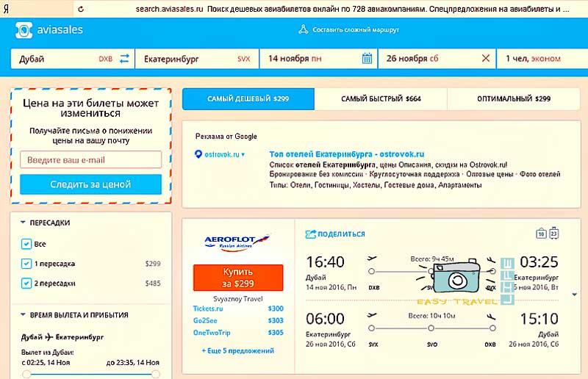This screenshot has width=588, height=379.
Task: Click the landing plane icon near 15:10
Action: (x=491, y=317)
